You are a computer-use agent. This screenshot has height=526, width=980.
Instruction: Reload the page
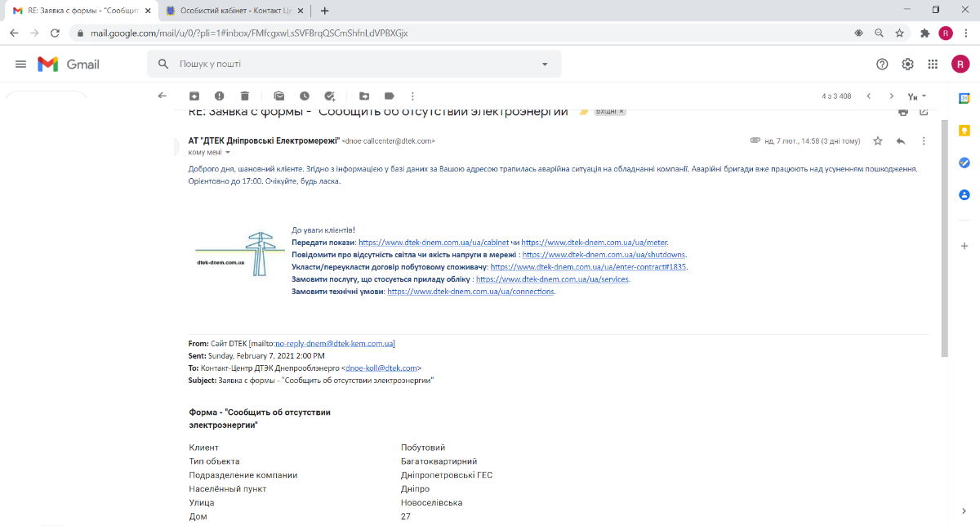click(x=55, y=33)
